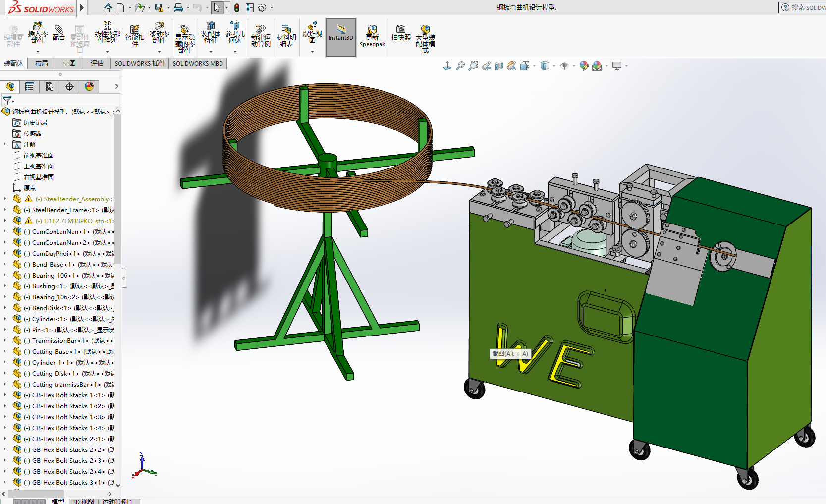Click the Rebuild traffic light icon
The image size is (826, 504).
click(x=237, y=8)
